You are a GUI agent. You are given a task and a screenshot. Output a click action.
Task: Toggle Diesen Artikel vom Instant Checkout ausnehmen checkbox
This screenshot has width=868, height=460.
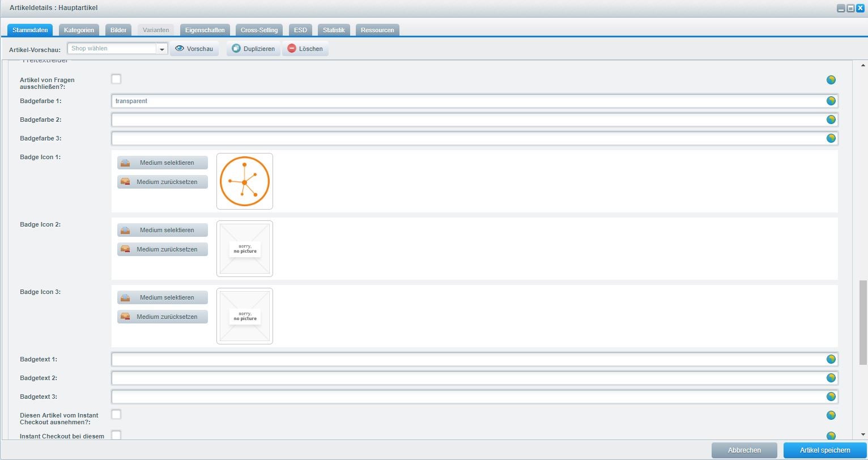pyautogui.click(x=116, y=414)
